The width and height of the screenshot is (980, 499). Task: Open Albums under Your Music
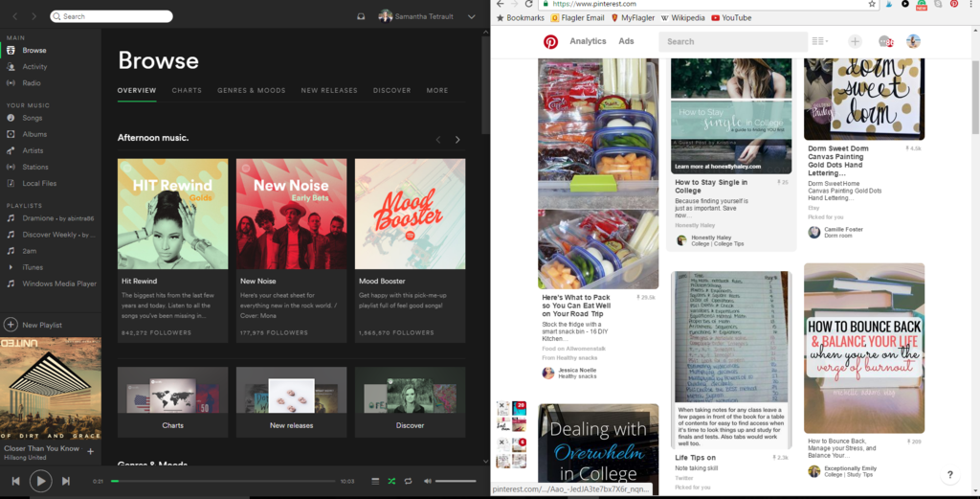click(x=34, y=134)
